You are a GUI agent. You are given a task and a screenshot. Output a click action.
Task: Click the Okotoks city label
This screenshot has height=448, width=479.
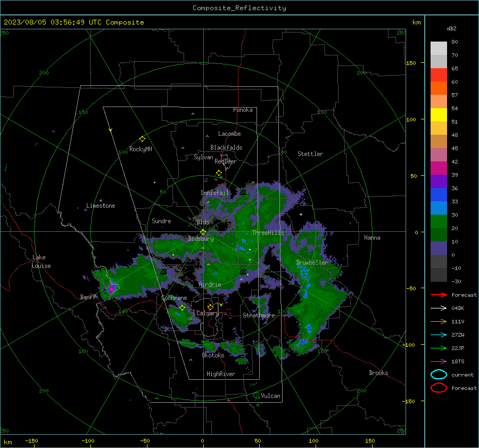(213, 355)
